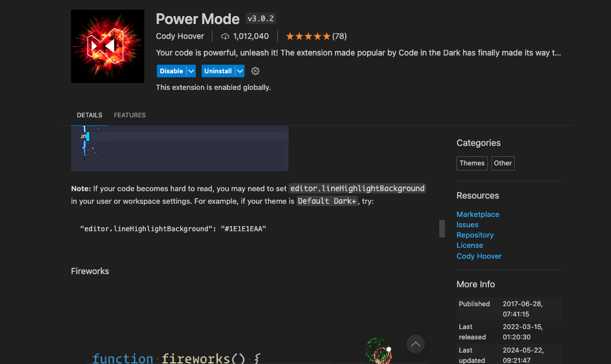This screenshot has width=611, height=364.
Task: Expand the Uninstall button dropdown arrow
Action: coord(240,71)
